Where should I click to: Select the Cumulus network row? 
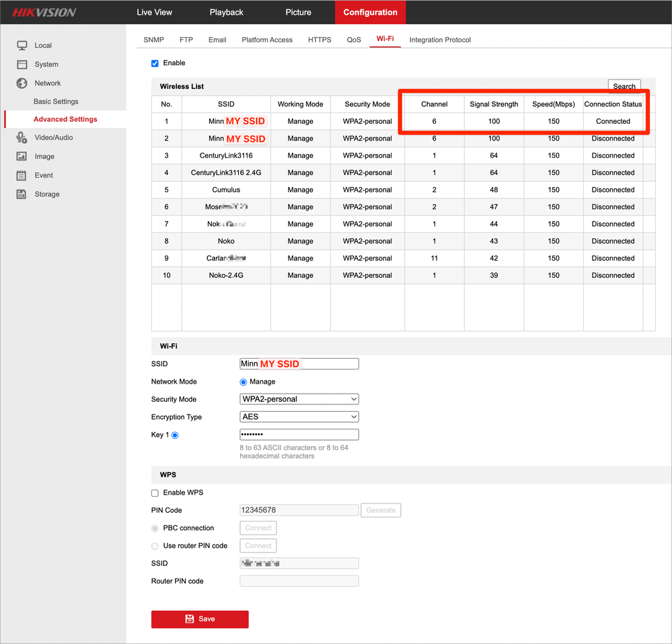point(226,190)
